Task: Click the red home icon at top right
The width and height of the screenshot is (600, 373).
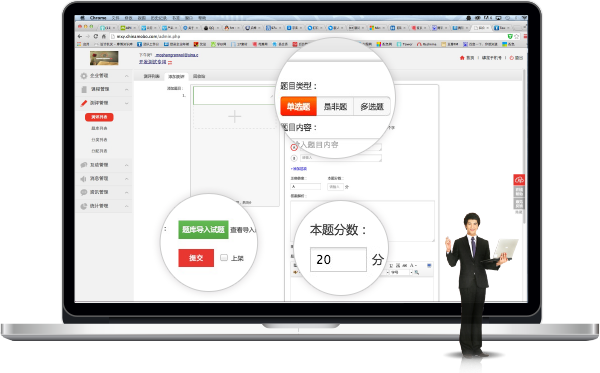Action: [x=462, y=58]
